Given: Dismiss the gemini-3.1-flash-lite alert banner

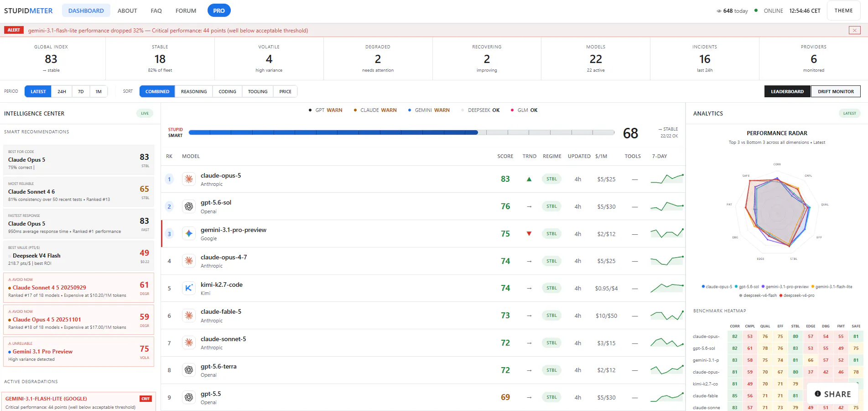Looking at the screenshot, I should click(854, 30).
